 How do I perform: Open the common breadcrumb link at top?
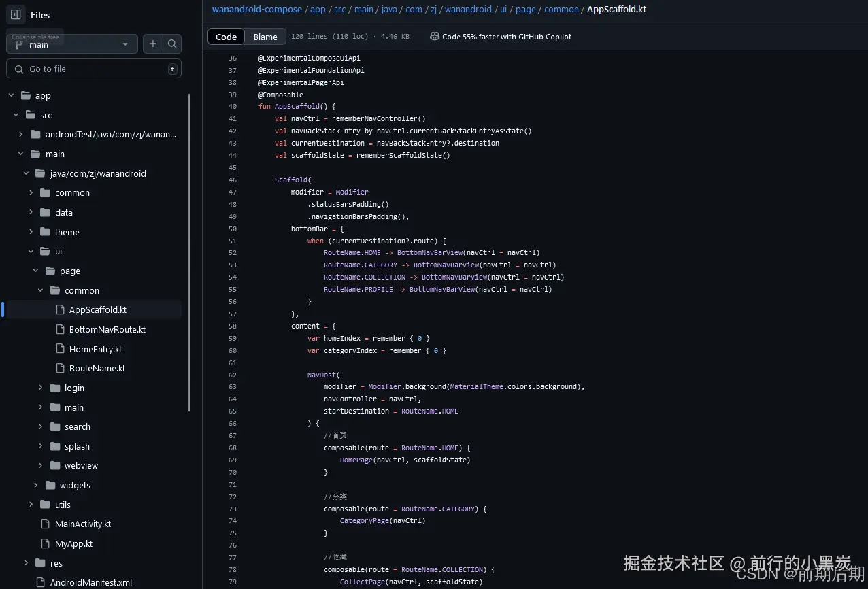[561, 10]
